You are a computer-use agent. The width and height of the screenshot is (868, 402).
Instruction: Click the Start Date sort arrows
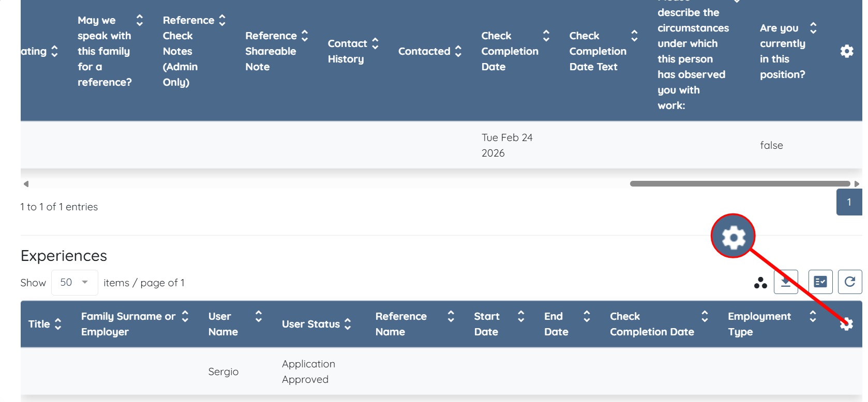click(x=521, y=316)
